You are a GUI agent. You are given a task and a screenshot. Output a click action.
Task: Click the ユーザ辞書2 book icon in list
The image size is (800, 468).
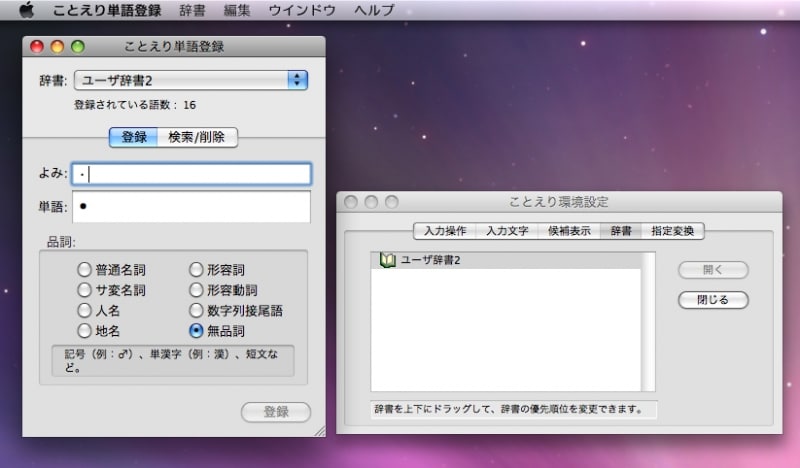click(388, 260)
